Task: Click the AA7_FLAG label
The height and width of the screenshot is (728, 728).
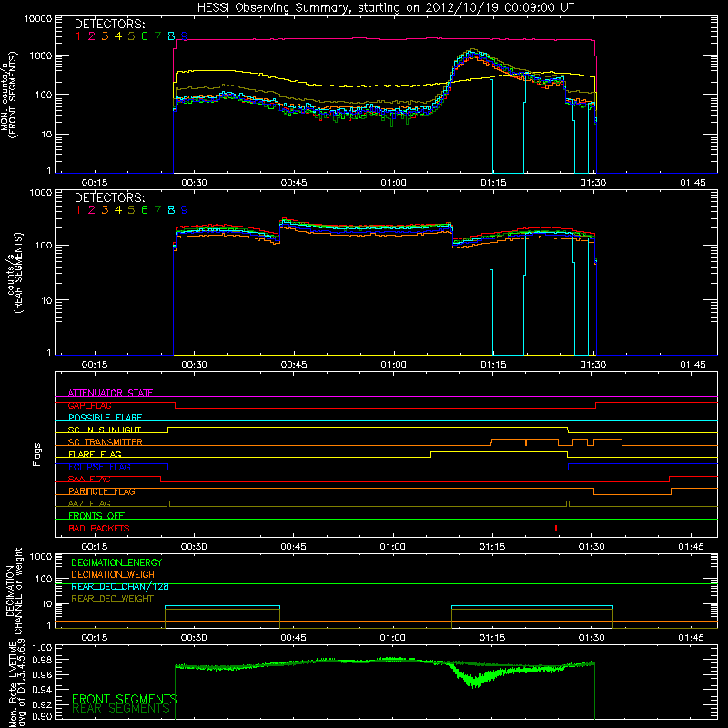Action: tap(89, 504)
